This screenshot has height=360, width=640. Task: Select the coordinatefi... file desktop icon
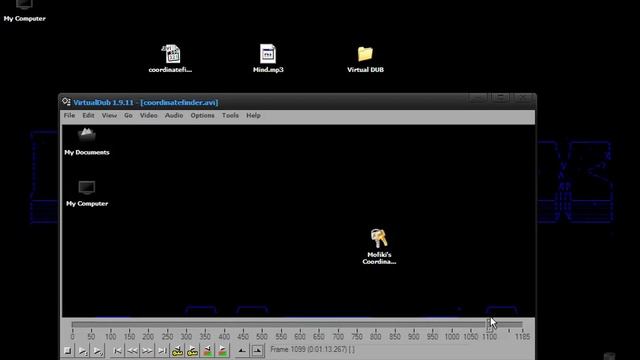click(170, 59)
